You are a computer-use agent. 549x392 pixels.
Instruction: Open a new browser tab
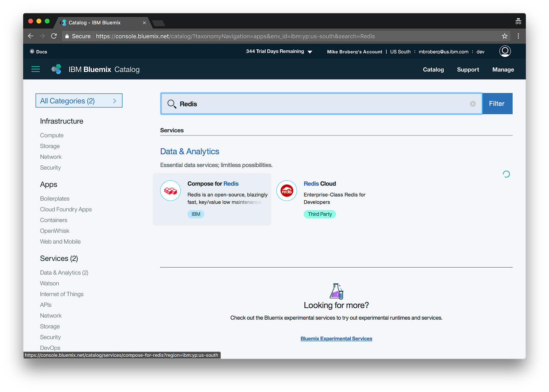(159, 23)
